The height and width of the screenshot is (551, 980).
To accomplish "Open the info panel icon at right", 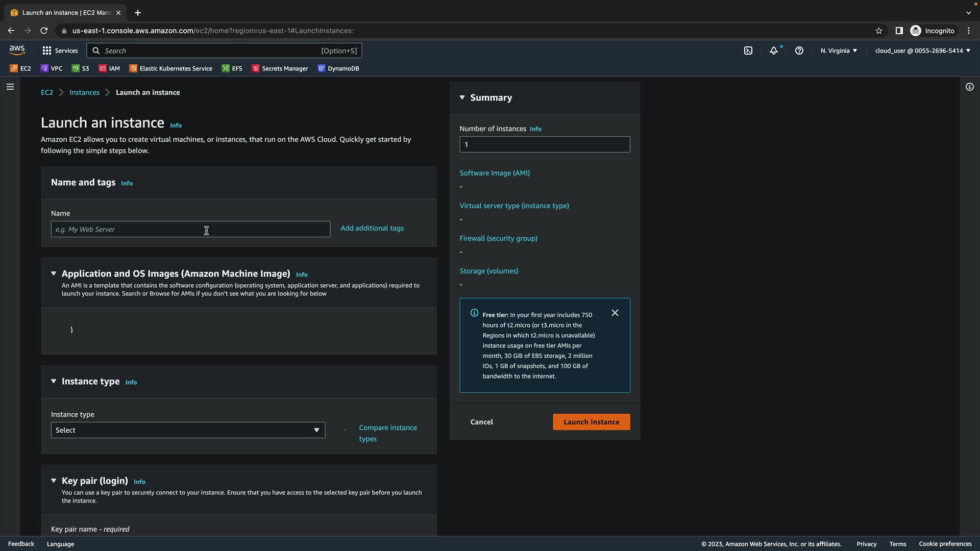I will click(969, 87).
